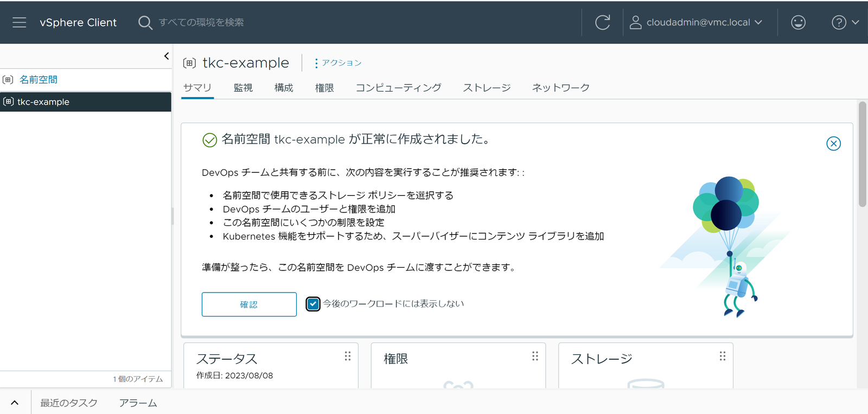
Task: Open the 最近のタスク tab
Action: [x=69, y=403]
